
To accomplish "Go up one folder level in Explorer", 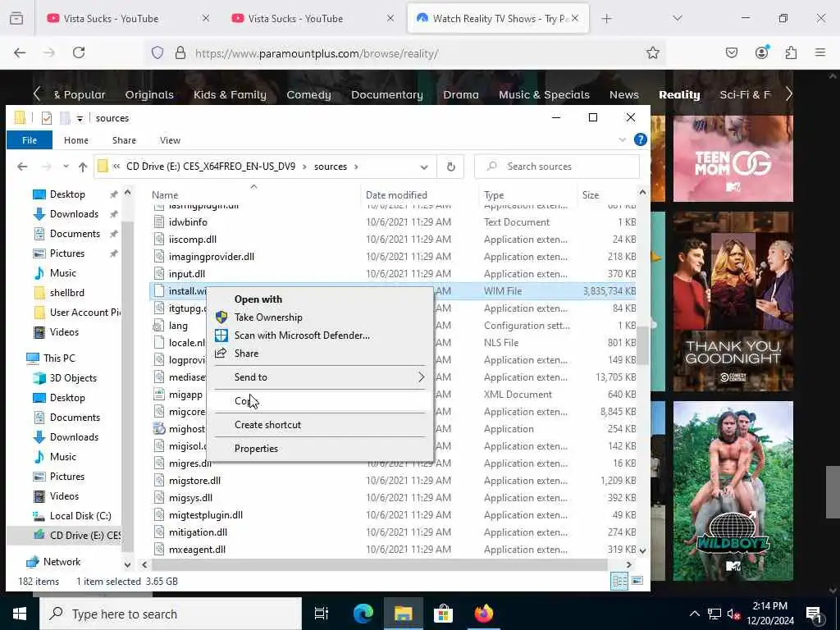I will [83, 167].
